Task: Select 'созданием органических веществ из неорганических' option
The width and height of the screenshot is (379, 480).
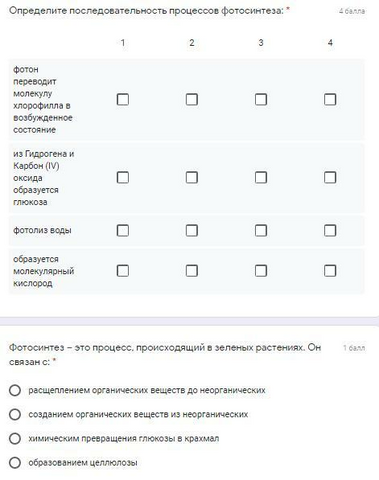Action: click(x=15, y=414)
